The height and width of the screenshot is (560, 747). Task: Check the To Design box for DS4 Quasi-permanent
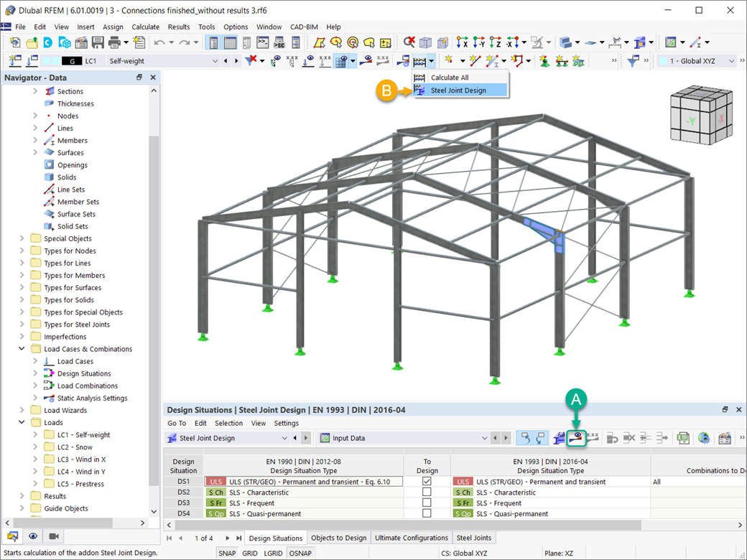(x=427, y=513)
